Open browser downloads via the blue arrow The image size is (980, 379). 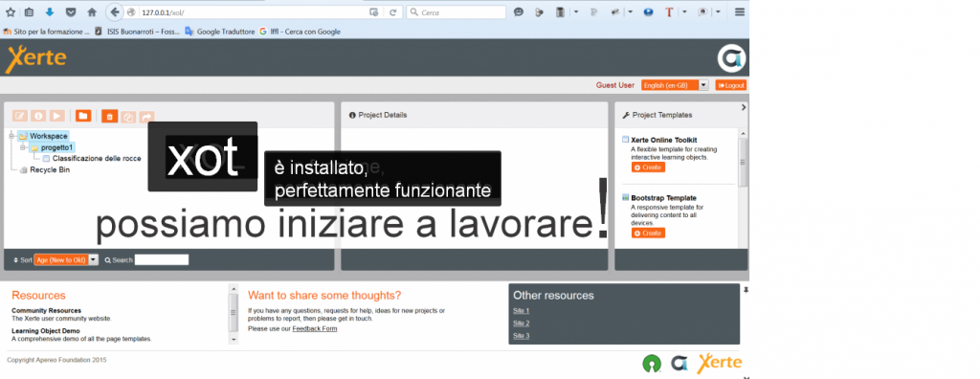[50, 11]
